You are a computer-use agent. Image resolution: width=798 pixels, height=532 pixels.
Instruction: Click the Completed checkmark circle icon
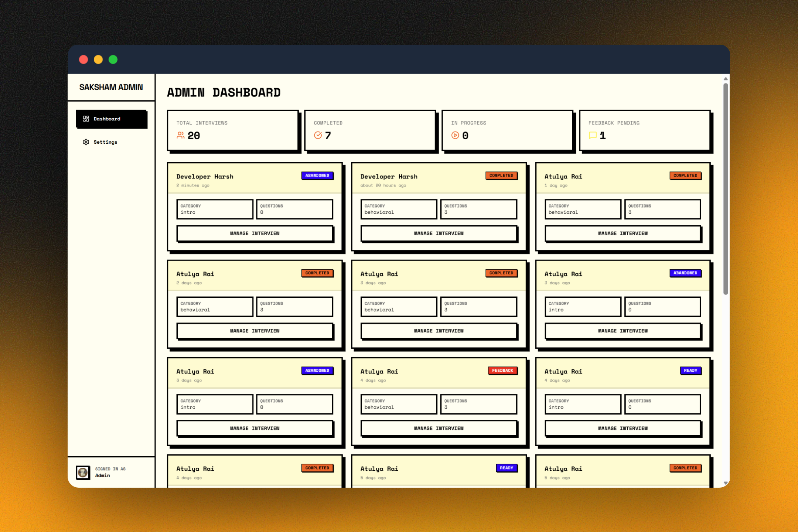(318, 135)
